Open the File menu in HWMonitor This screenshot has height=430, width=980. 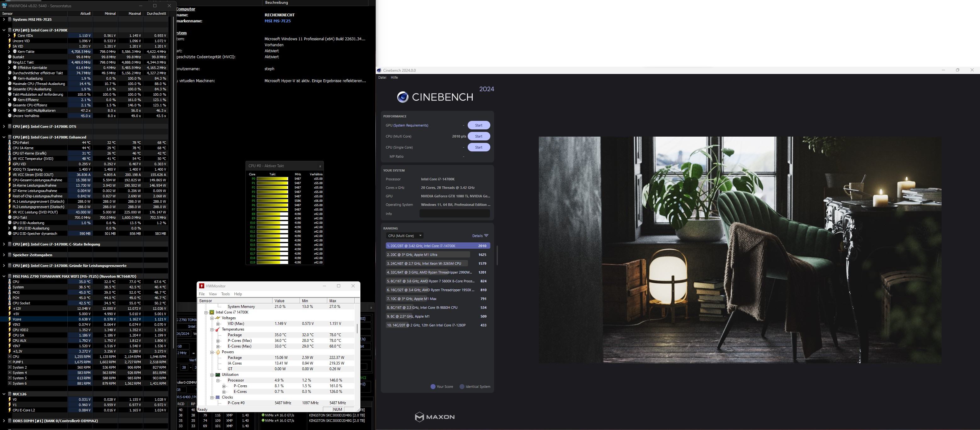pyautogui.click(x=202, y=294)
